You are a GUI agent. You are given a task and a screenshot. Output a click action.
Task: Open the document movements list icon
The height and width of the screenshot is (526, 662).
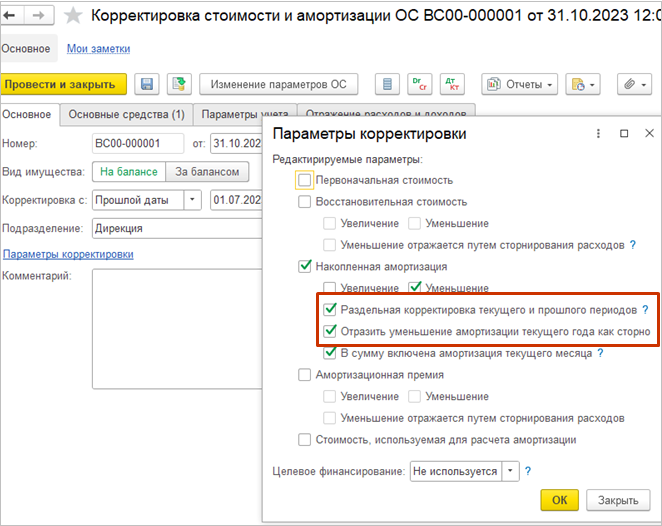coord(385,85)
